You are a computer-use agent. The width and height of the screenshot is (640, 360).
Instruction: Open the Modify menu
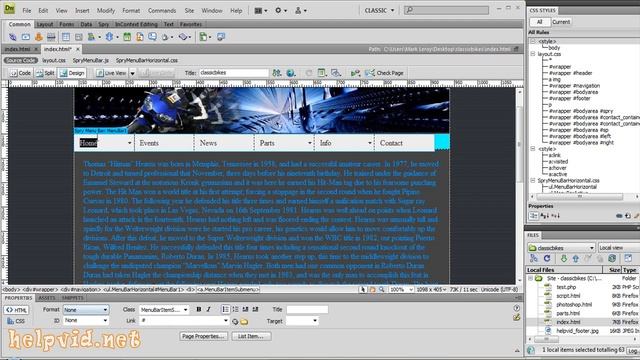[106, 11]
